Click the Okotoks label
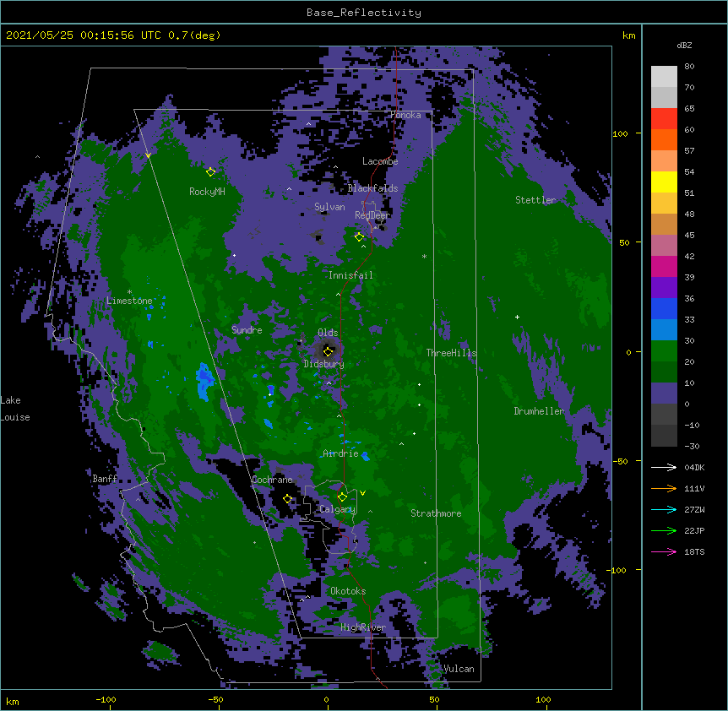728x711 pixels. [x=348, y=591]
